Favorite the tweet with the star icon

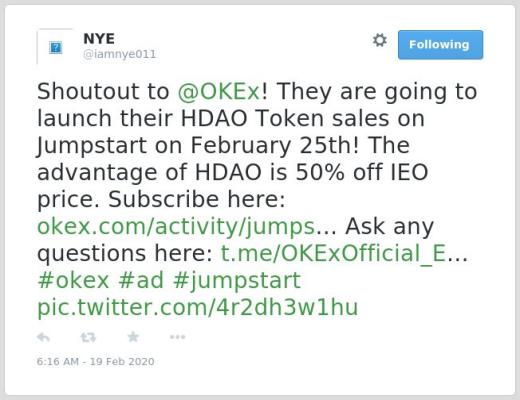[133, 337]
